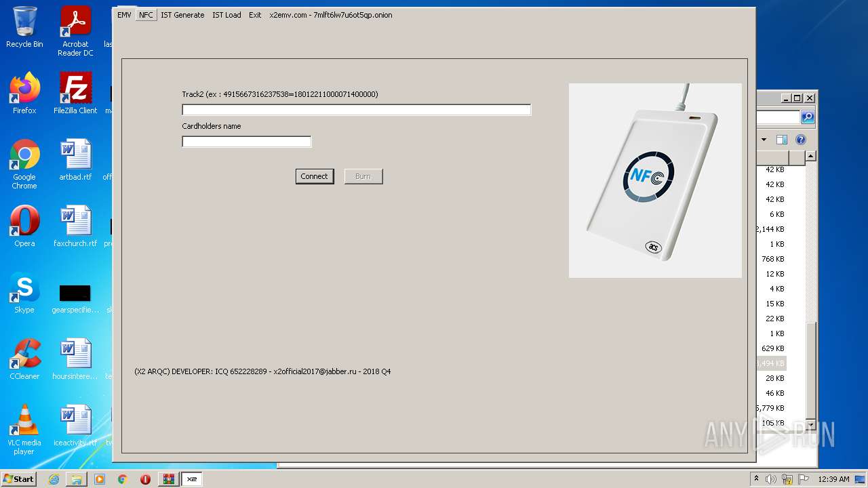Click search button in background Explorer window
Image resolution: width=868 pixels, height=488 pixels.
(808, 117)
